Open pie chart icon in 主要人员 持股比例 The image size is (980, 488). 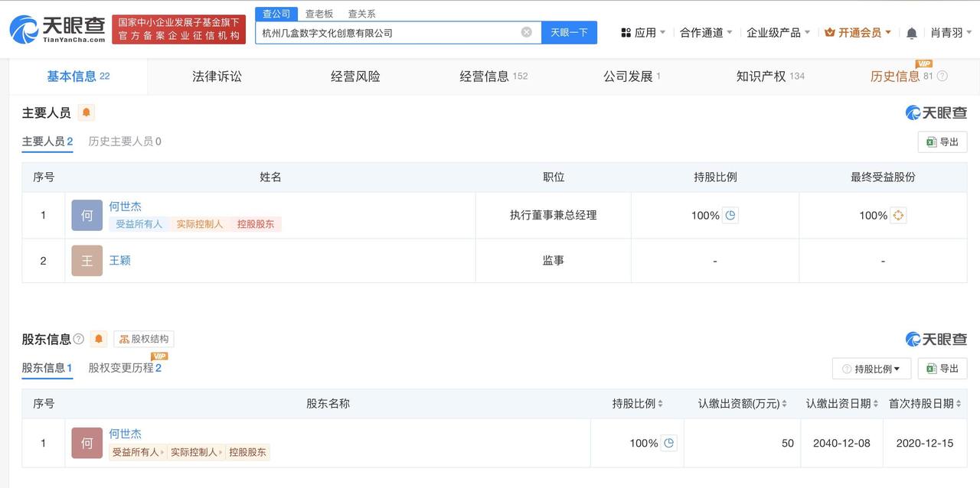[x=730, y=216]
